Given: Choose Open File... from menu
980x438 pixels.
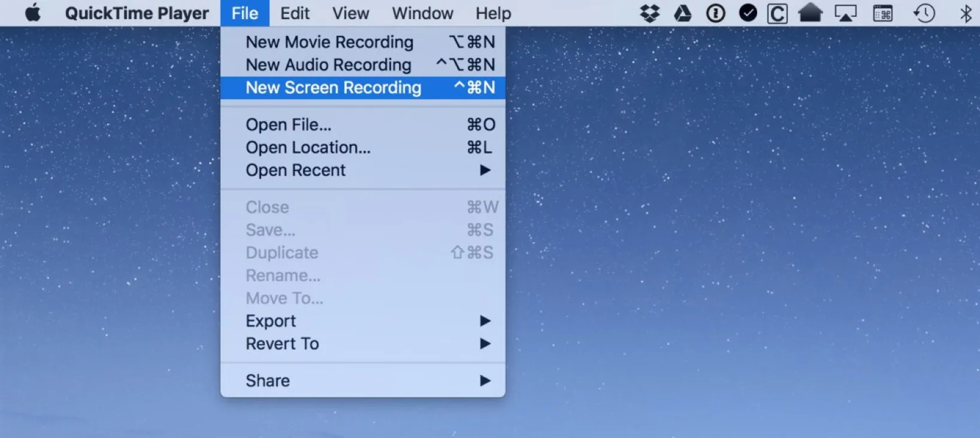Looking at the screenshot, I should coord(362,124).
